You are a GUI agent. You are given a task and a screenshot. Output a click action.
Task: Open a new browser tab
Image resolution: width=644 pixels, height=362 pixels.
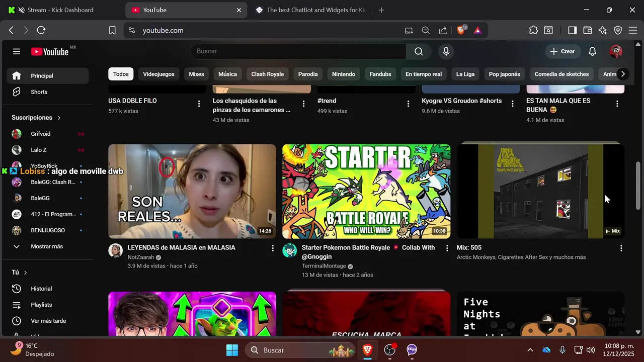coord(381,10)
